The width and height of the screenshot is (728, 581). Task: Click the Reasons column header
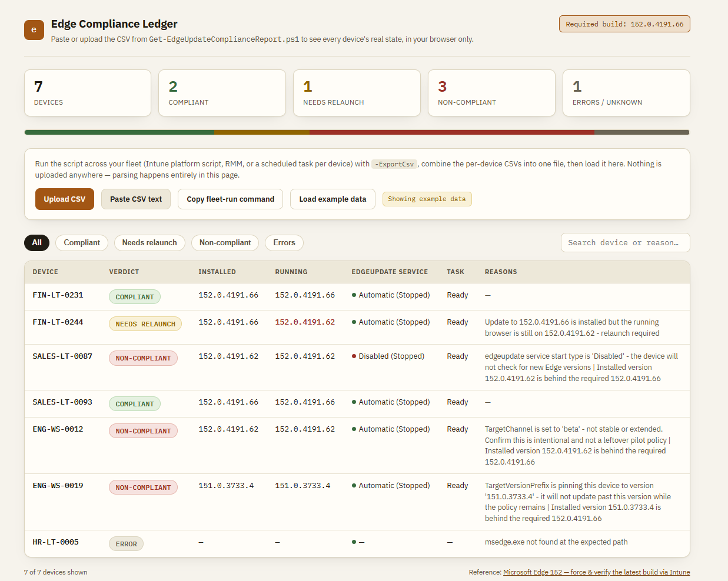click(x=501, y=272)
